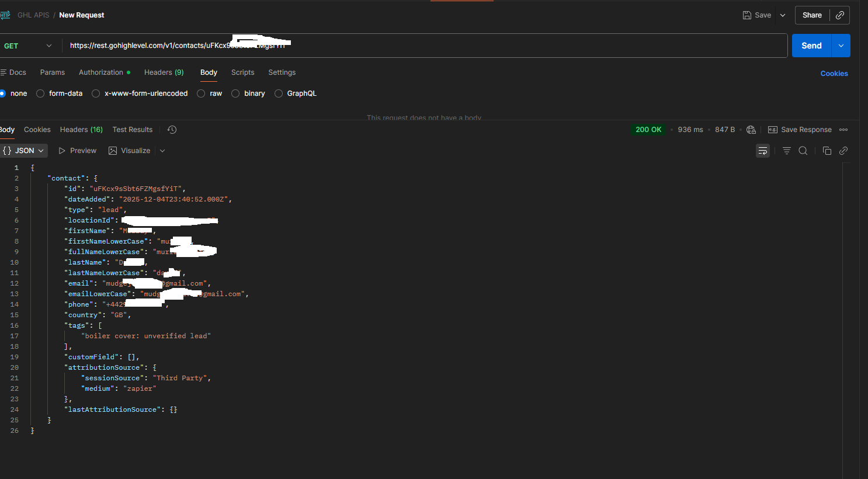868x479 pixels.
Task: Open the Docs tab
Action: 13,72
